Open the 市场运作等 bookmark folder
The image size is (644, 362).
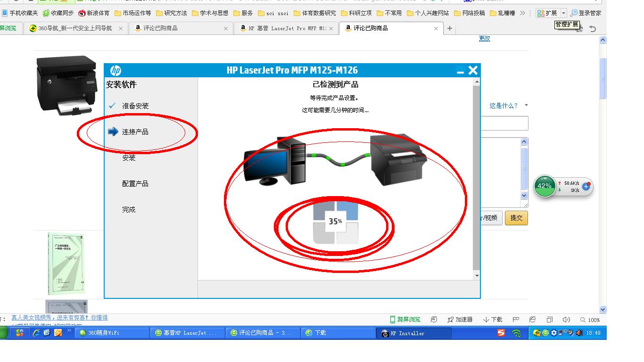pyautogui.click(x=133, y=13)
